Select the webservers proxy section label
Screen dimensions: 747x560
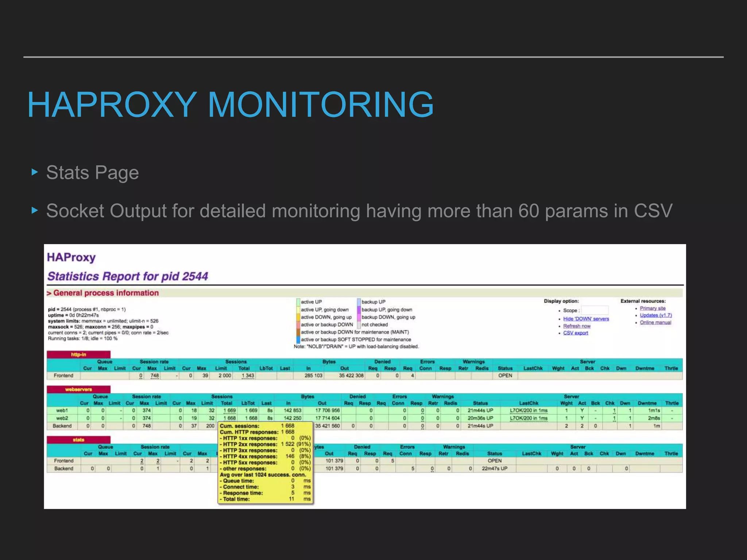pos(78,389)
